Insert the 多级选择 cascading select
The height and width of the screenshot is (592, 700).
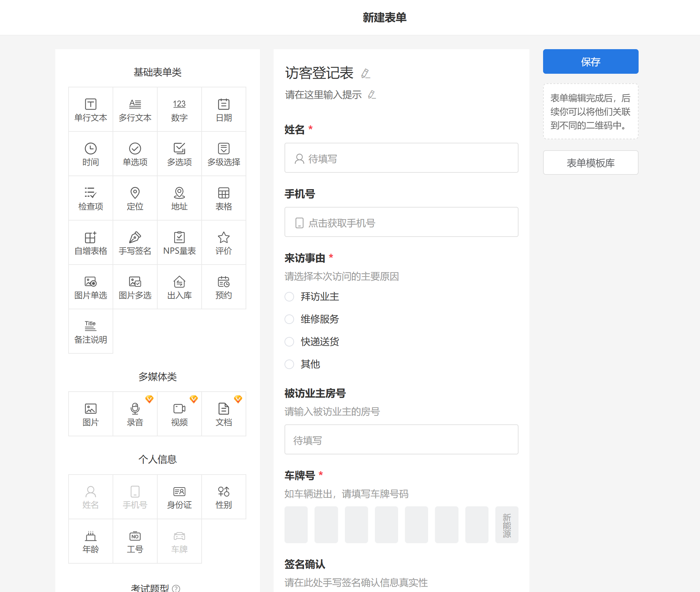pyautogui.click(x=224, y=154)
